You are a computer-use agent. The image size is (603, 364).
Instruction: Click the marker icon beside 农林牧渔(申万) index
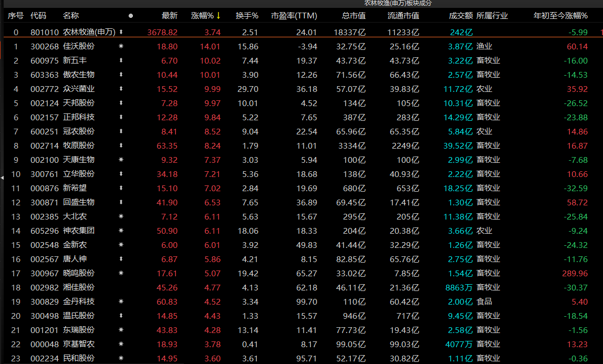coord(121,32)
